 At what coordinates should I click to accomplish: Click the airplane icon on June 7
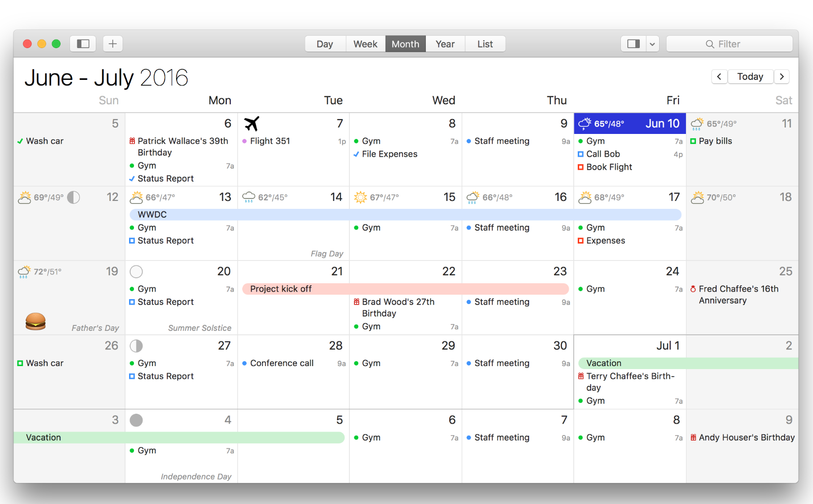tap(252, 124)
